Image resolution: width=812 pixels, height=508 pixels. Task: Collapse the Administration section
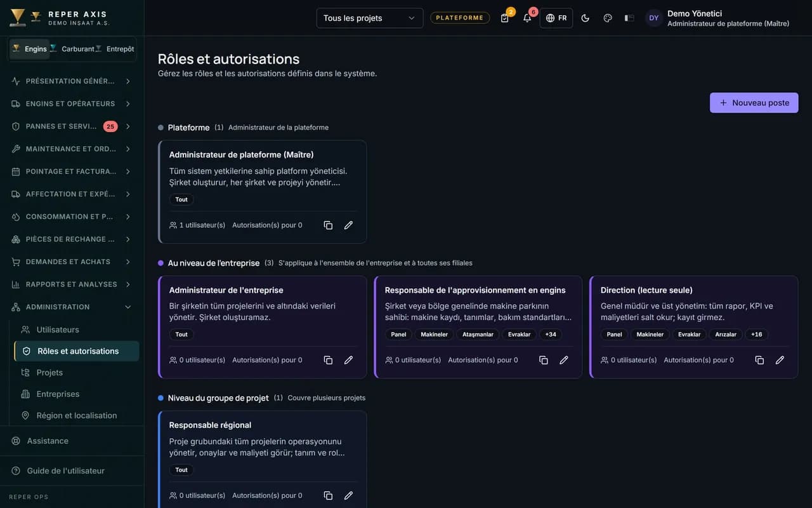click(x=72, y=307)
